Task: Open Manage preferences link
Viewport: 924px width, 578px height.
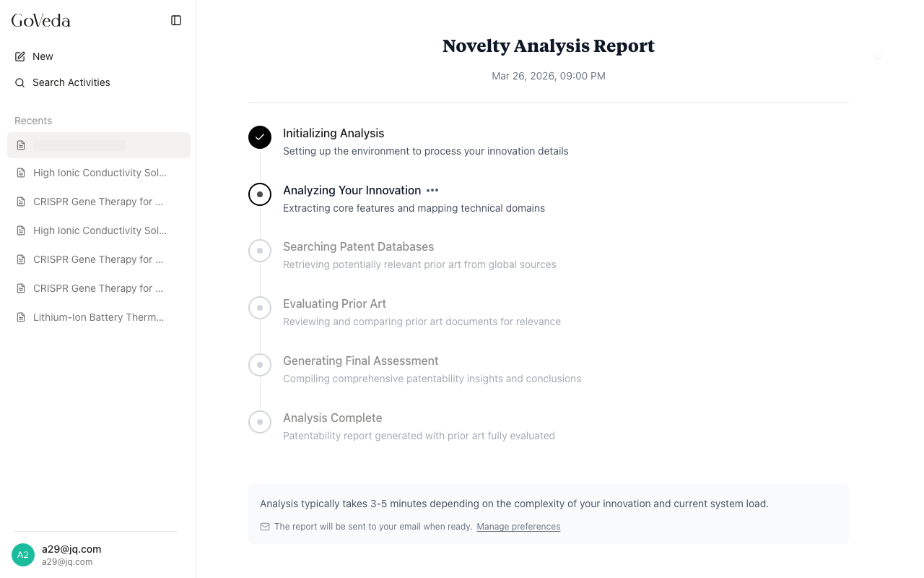Action: click(518, 527)
